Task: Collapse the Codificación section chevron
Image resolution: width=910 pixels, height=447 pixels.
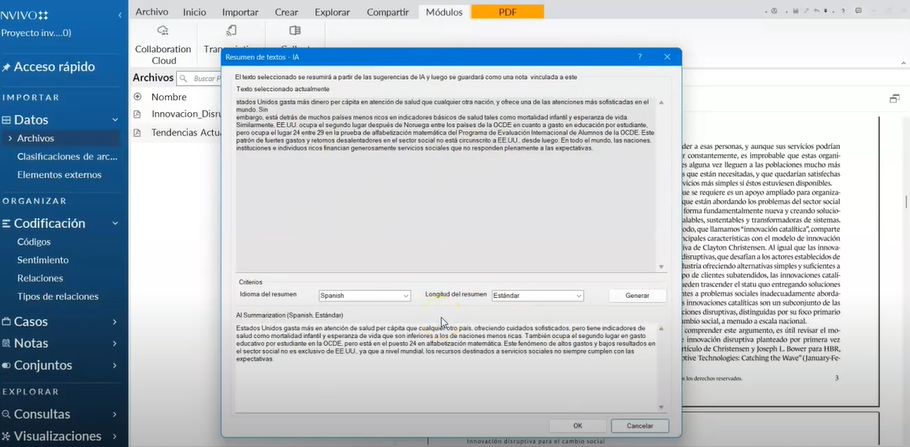Action: tap(115, 224)
